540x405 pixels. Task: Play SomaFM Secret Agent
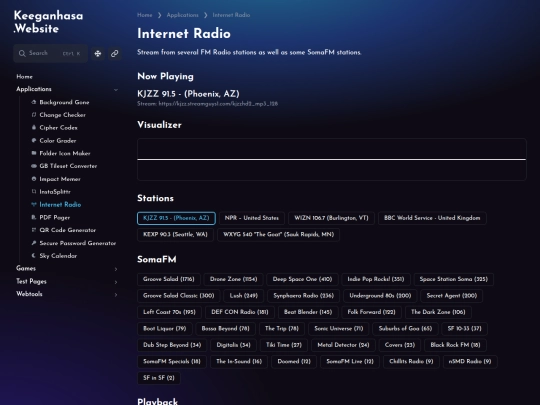[452, 296]
